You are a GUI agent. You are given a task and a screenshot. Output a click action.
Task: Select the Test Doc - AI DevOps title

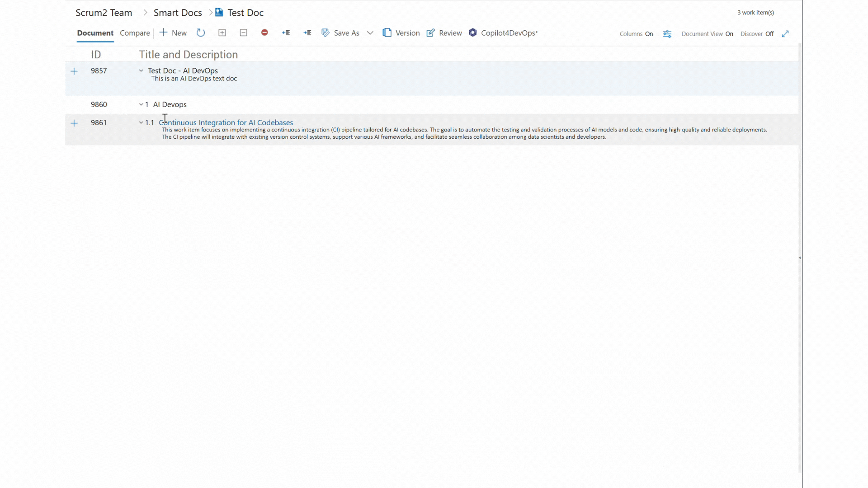click(x=183, y=70)
